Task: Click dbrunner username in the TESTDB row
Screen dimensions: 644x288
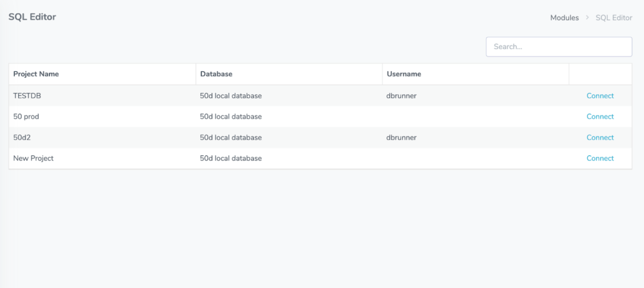Action: tap(401, 96)
